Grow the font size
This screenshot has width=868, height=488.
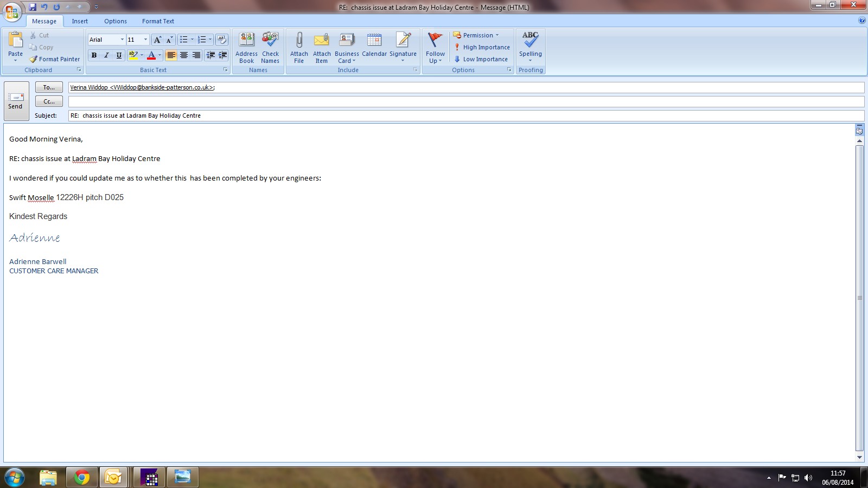click(x=157, y=40)
